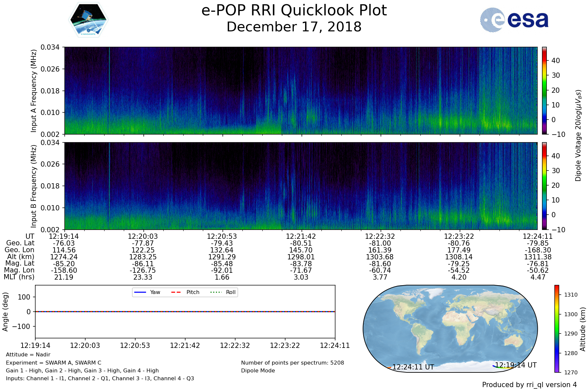Click the 'Produced by rri_ql version 4' text

coord(529,385)
